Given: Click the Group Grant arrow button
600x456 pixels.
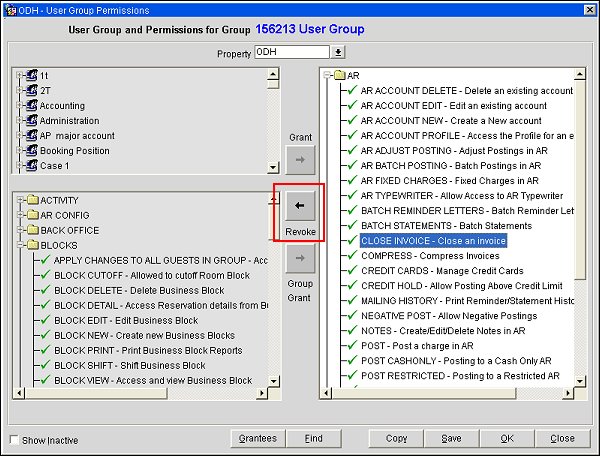Looking at the screenshot, I should point(300,260).
